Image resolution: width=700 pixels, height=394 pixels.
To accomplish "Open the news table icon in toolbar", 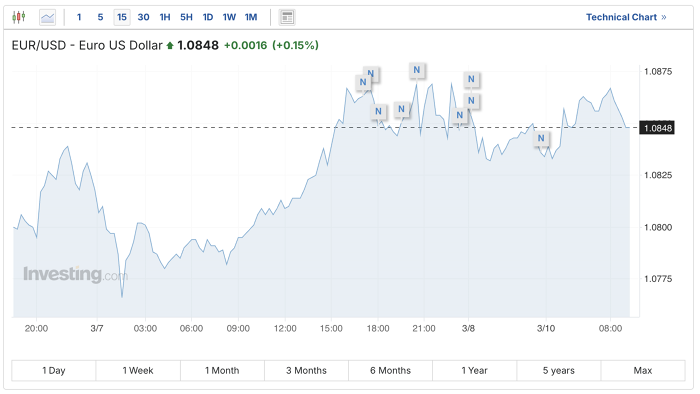I will coord(287,17).
